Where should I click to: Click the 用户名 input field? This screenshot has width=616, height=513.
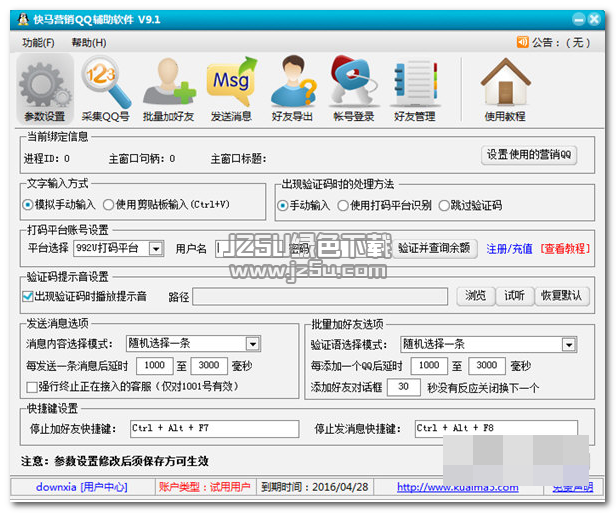(251, 249)
